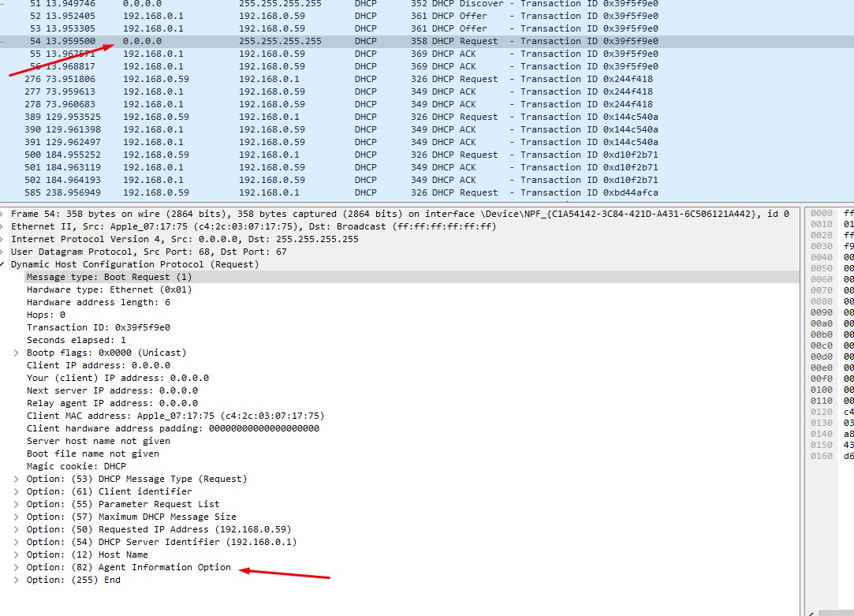
Task: Expand Option 61 Client identifier
Action: tap(17, 491)
